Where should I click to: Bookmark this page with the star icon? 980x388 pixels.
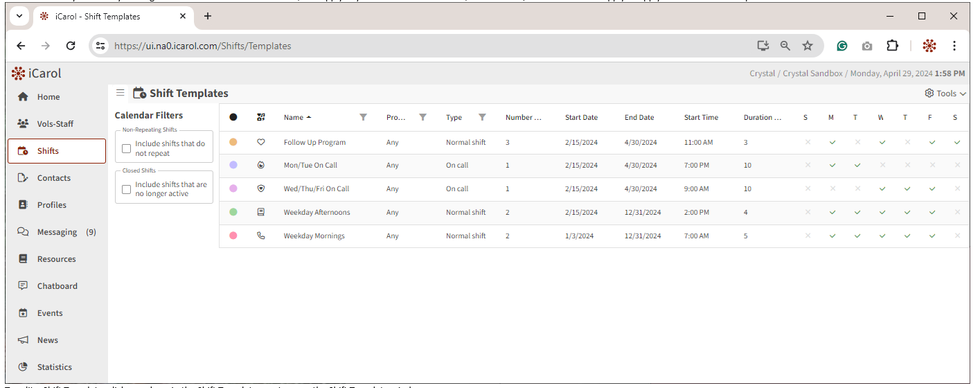[x=808, y=46]
